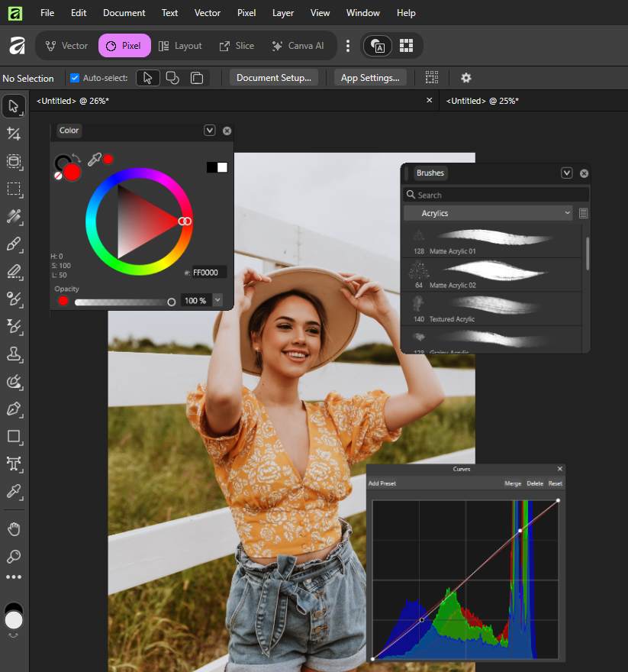The width and height of the screenshot is (628, 672).
Task: Toggle auto-select overlapping objects mode
Action: click(x=172, y=78)
